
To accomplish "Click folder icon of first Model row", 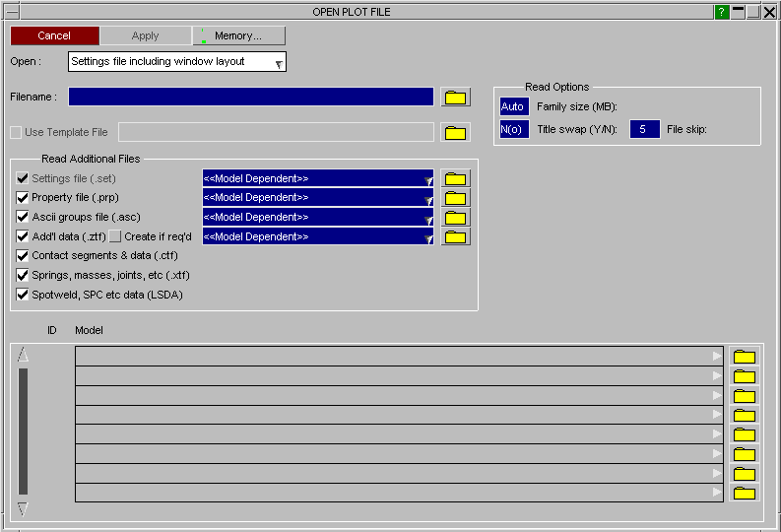I will pyautogui.click(x=745, y=357).
